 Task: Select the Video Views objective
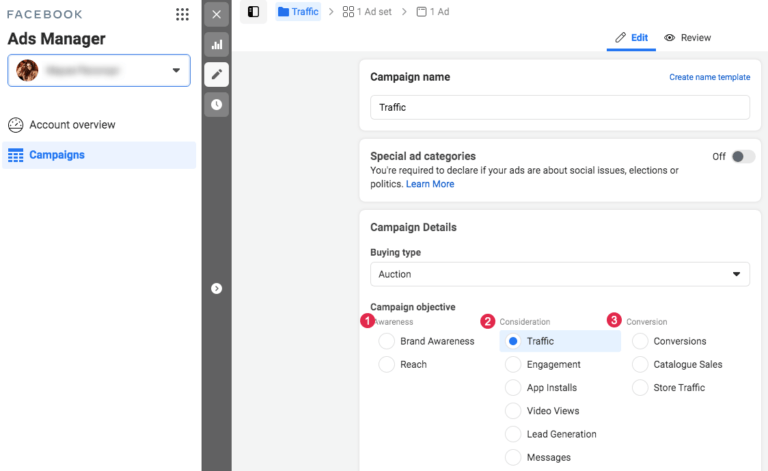tap(513, 411)
